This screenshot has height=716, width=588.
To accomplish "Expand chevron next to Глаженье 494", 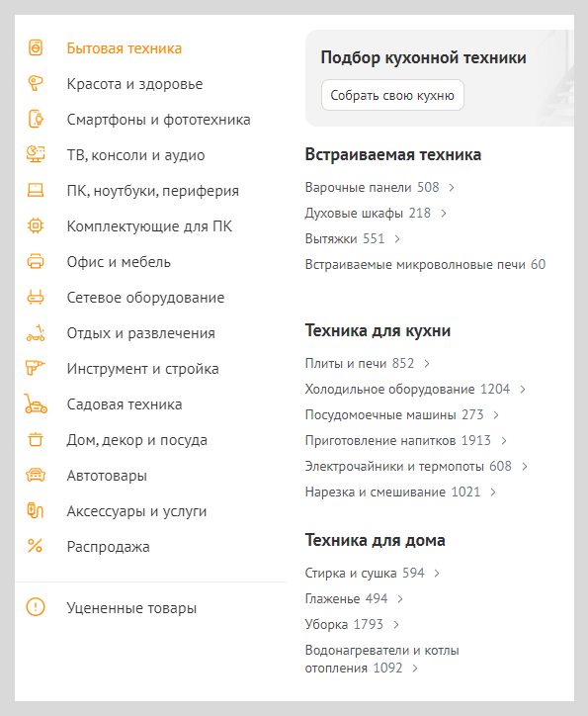I will (400, 598).
